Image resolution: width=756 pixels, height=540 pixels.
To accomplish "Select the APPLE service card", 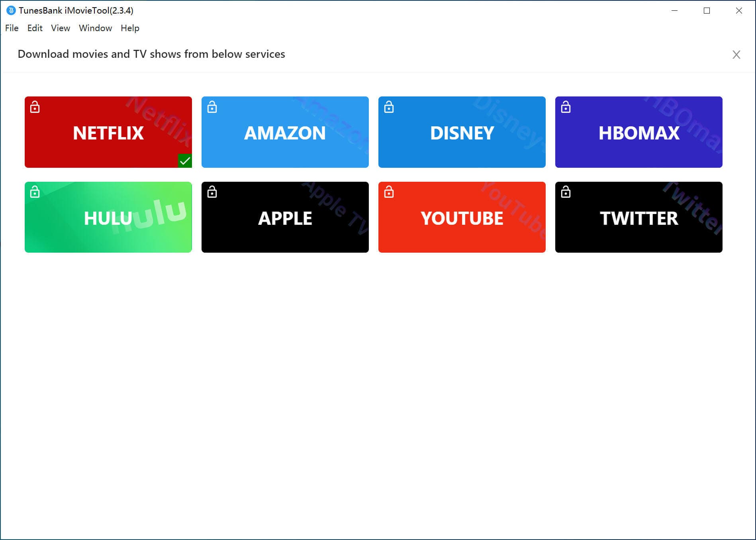I will (x=285, y=217).
